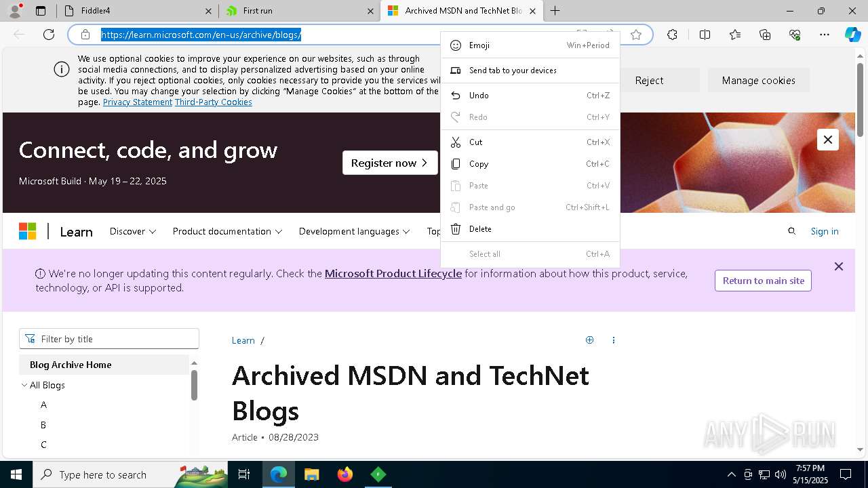Screen dimensions: 868x488
Task: Click the sidebar tree scrollbar
Action: (x=194, y=385)
